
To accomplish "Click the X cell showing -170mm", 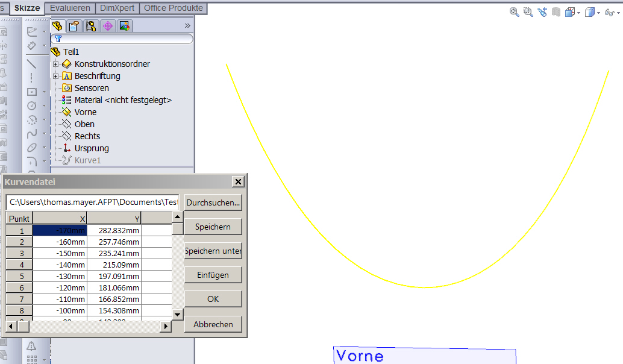I will (x=60, y=230).
